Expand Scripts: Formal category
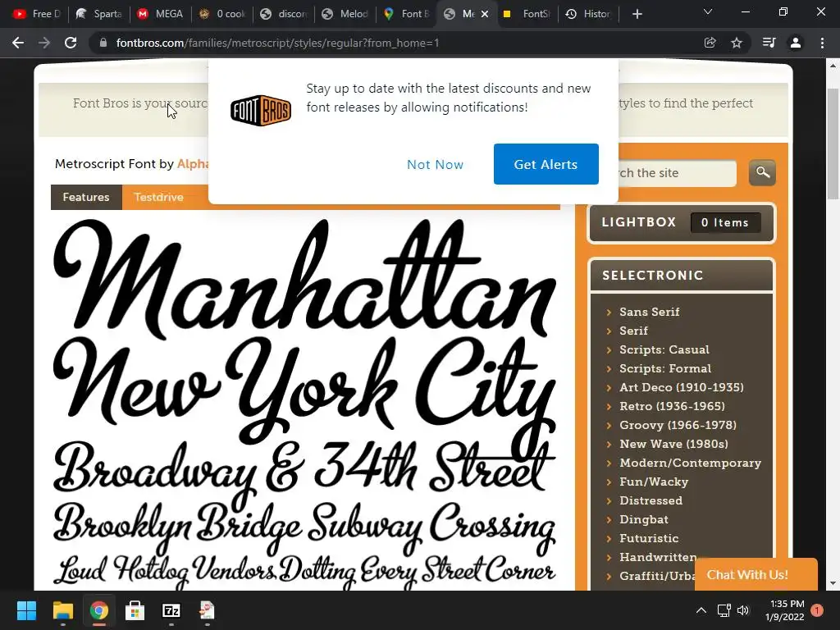Screen dimensions: 840x630 click(665, 368)
